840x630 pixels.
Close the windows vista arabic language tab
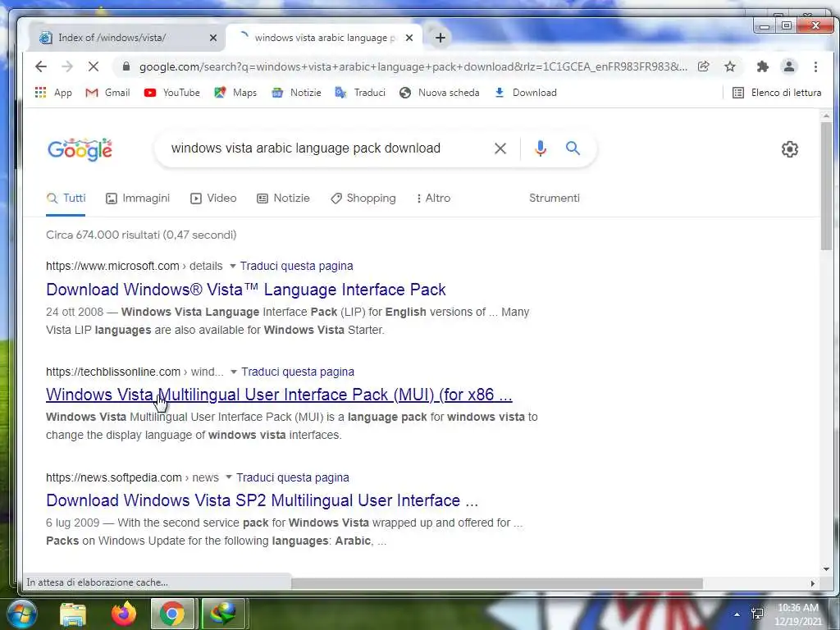(409, 38)
